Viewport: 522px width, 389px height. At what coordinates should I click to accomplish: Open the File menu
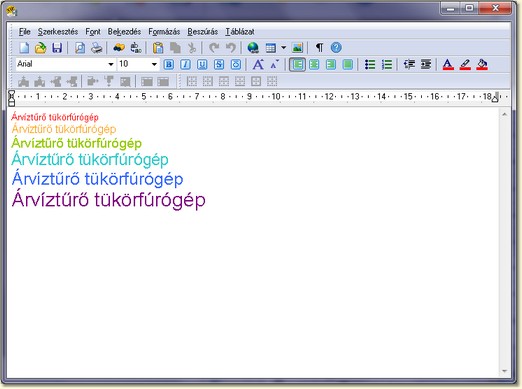tap(25, 32)
